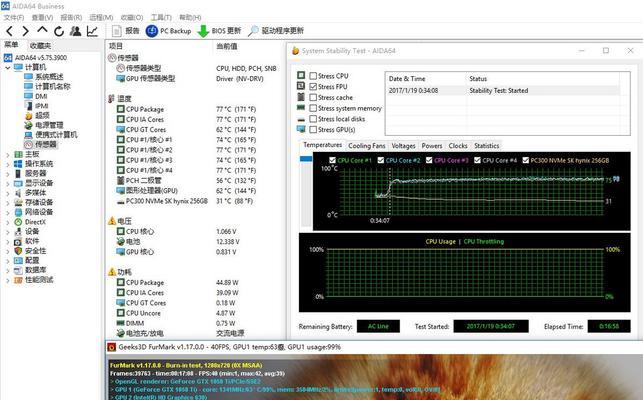Switch to the 菜单 tab in sidebar
The width and height of the screenshot is (643, 400).
tap(11, 45)
